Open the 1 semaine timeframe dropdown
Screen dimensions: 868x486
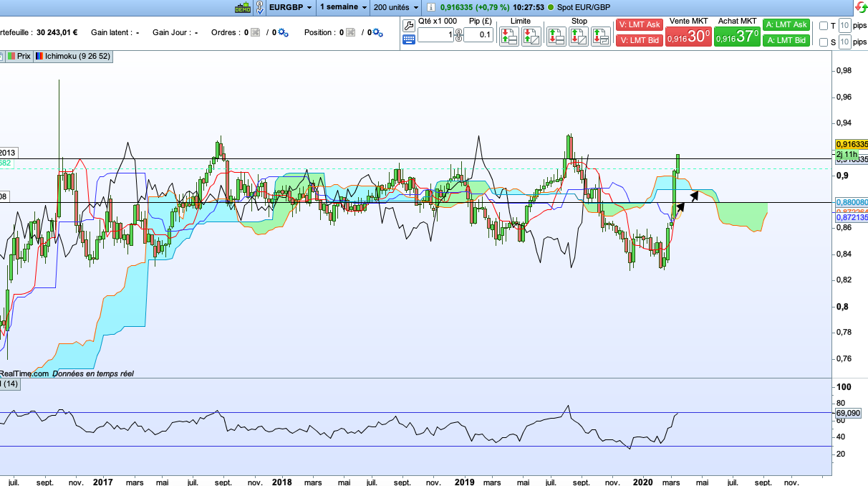point(343,7)
